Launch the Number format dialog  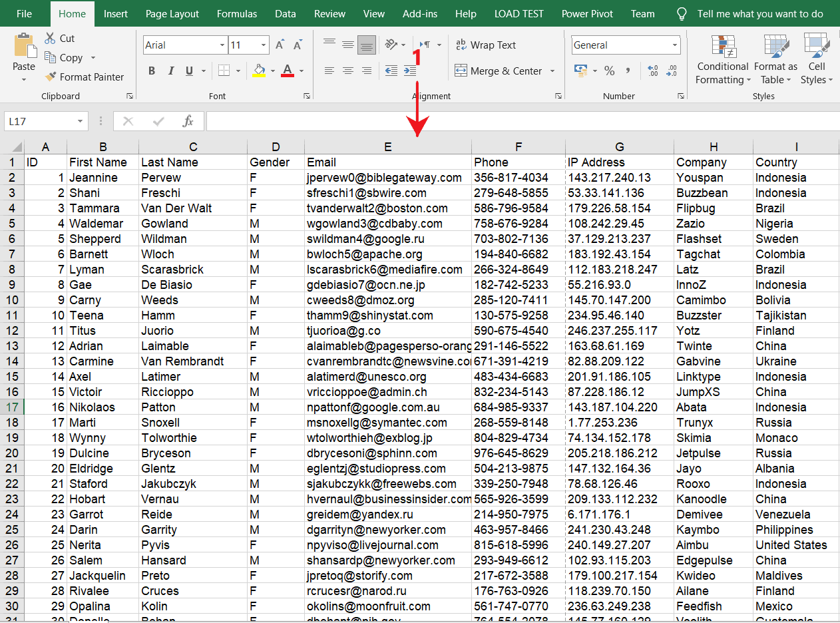[680, 97]
